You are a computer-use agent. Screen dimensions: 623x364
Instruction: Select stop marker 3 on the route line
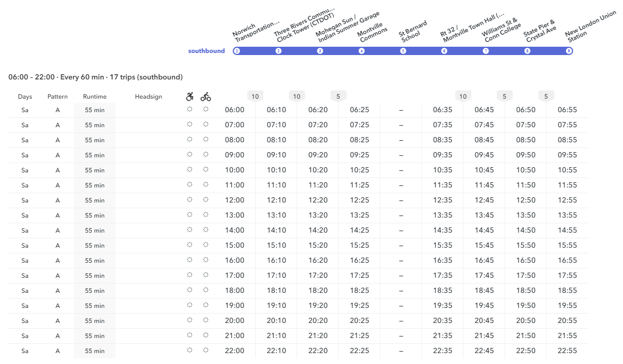[x=320, y=51]
